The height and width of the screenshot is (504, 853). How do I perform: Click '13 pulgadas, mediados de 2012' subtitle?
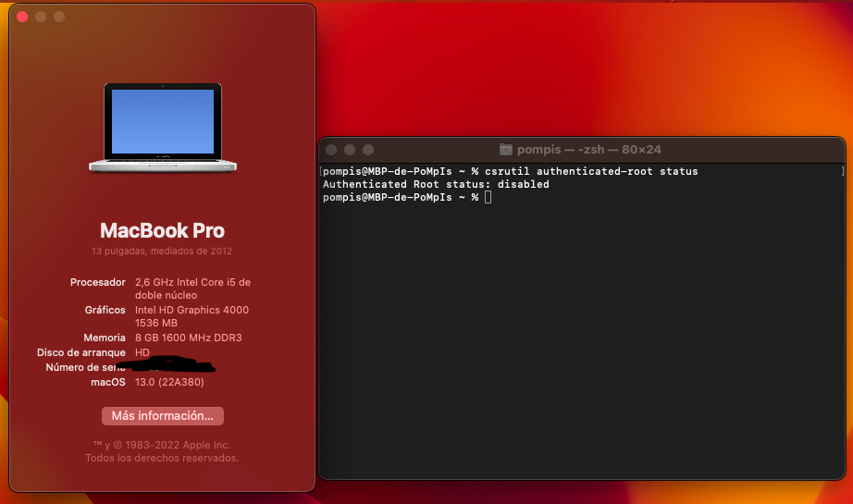pyautogui.click(x=162, y=252)
